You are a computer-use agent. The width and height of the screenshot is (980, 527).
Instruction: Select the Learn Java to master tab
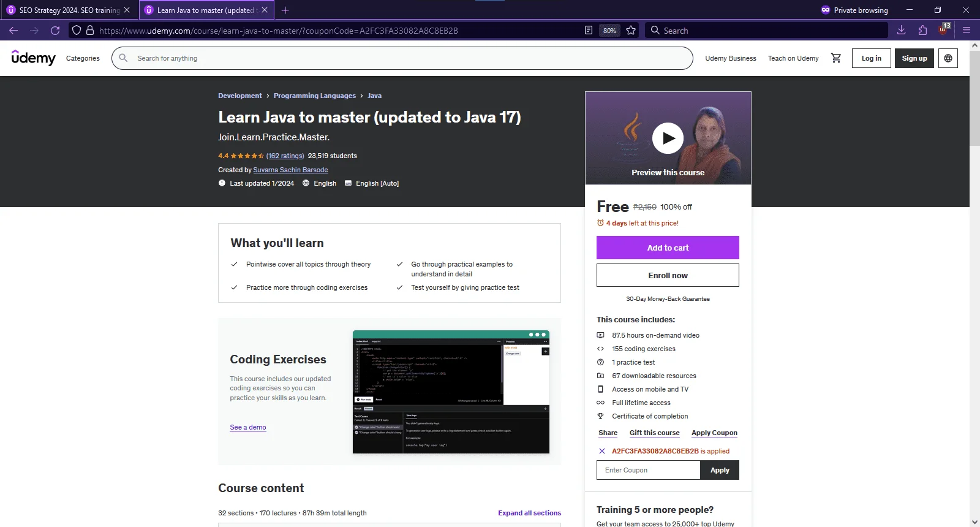[x=206, y=10]
